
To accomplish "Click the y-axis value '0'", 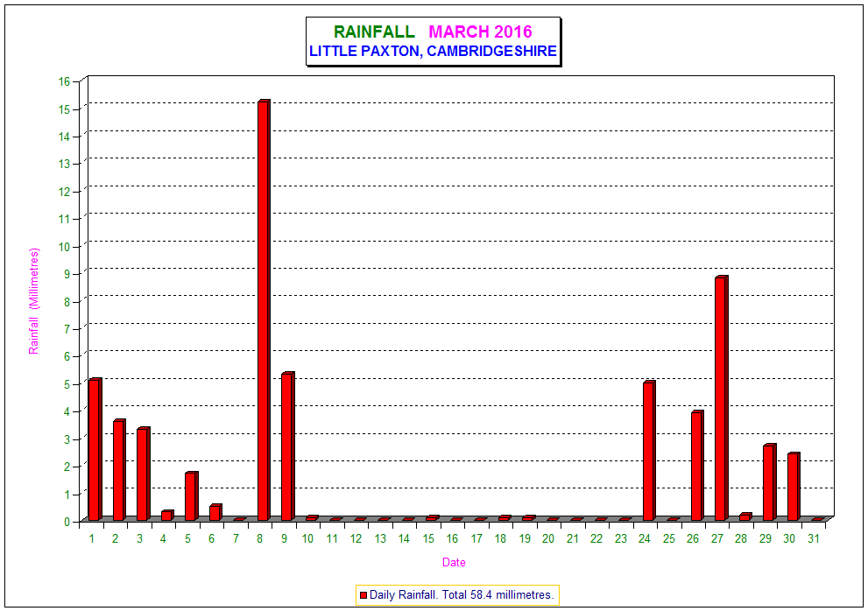I will (x=67, y=522).
